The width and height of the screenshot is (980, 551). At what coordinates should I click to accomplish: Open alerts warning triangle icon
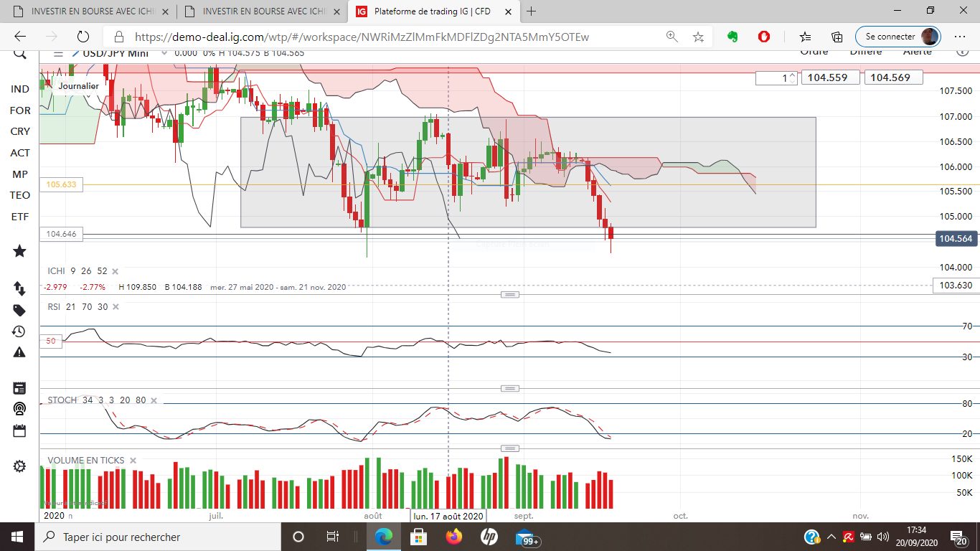pyautogui.click(x=19, y=352)
